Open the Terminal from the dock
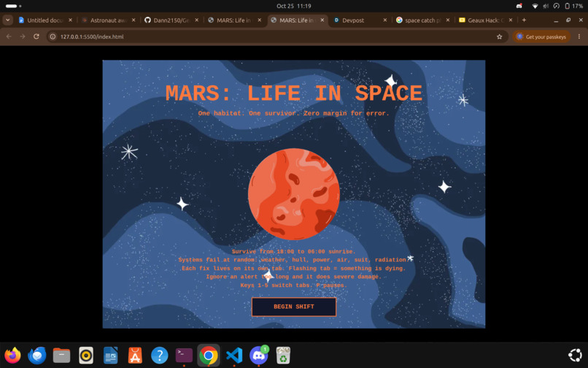588x368 pixels. click(184, 356)
